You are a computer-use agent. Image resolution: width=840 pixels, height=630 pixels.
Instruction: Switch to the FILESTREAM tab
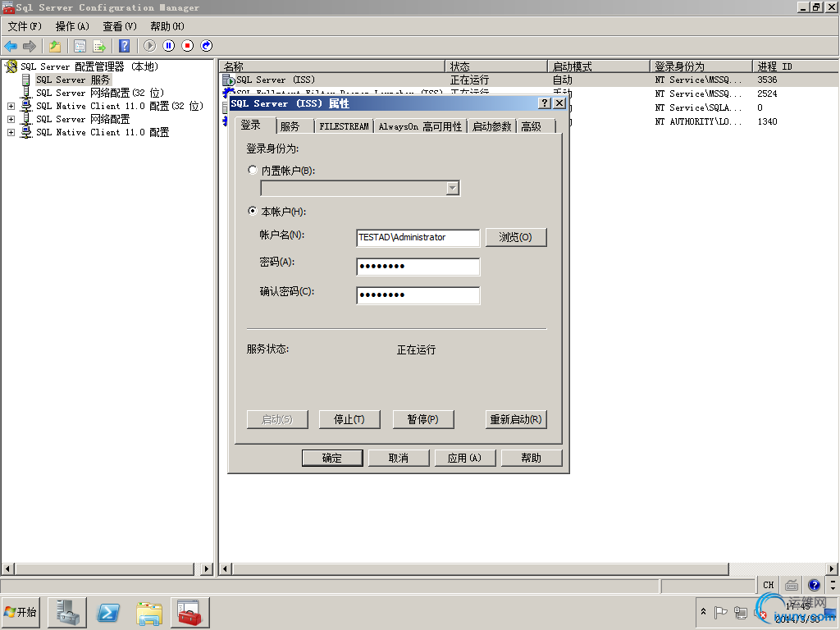343,126
